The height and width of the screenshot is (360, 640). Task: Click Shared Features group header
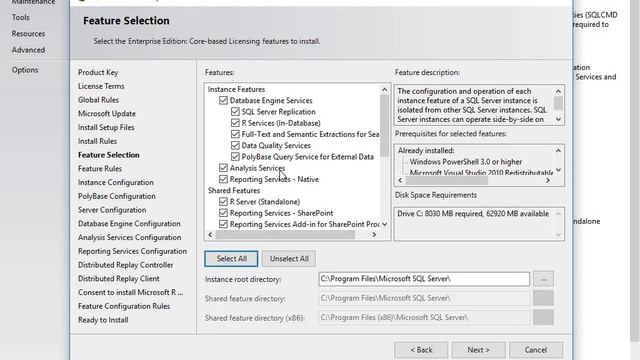(x=234, y=191)
